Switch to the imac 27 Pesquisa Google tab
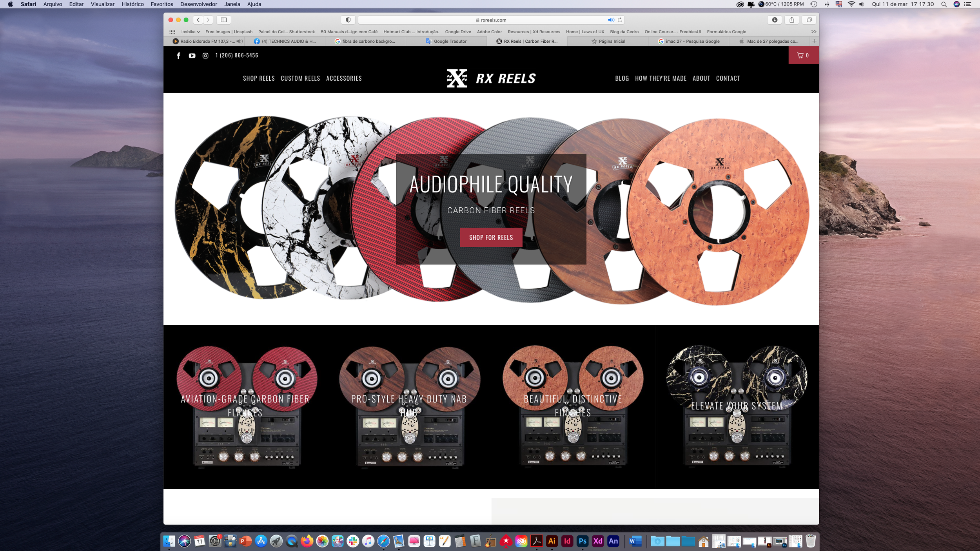 (x=688, y=41)
